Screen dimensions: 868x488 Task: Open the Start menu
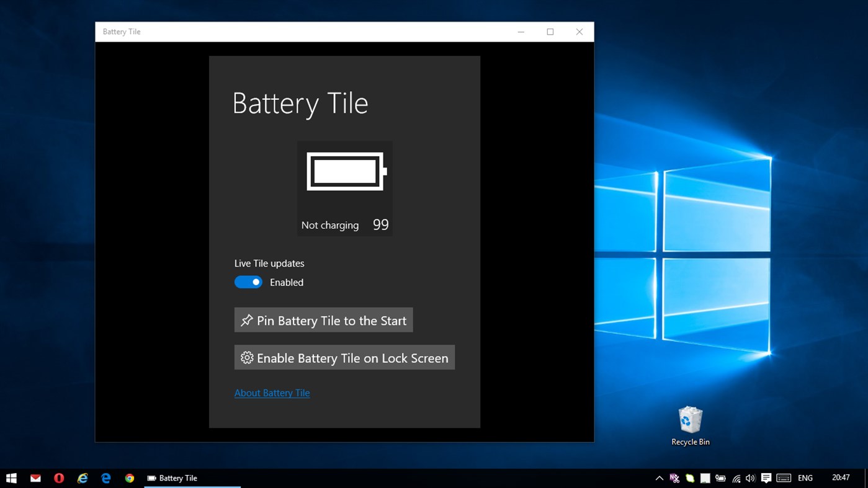11,478
